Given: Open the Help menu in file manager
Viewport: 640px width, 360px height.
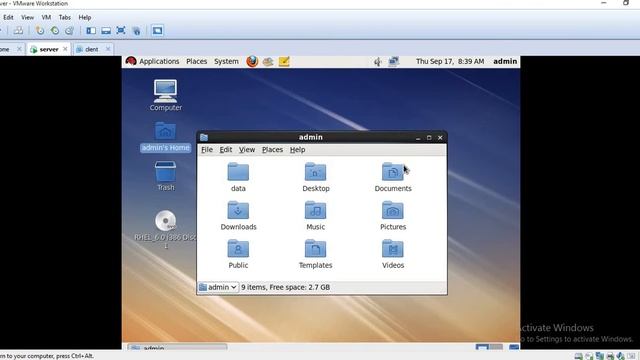Looking at the screenshot, I should pos(298,150).
